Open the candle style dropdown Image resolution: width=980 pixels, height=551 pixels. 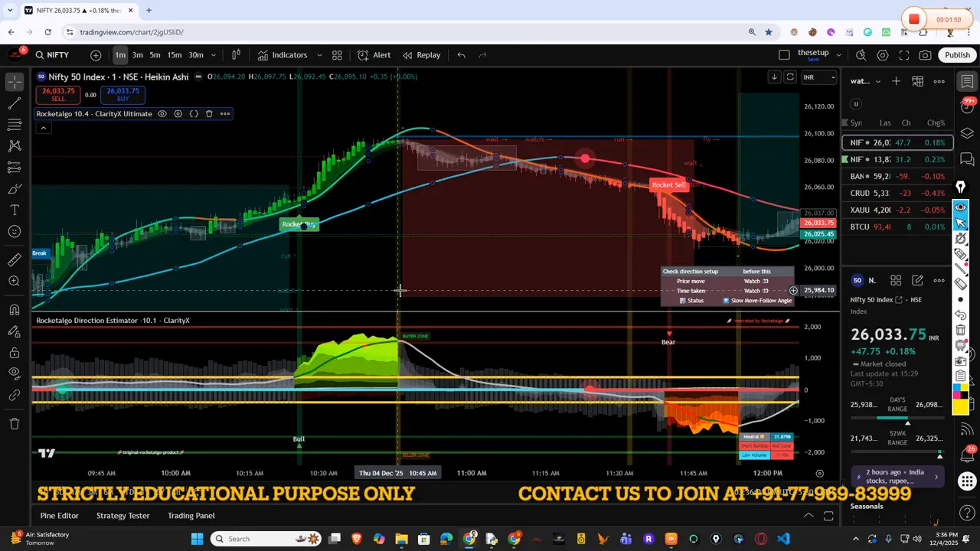point(236,54)
